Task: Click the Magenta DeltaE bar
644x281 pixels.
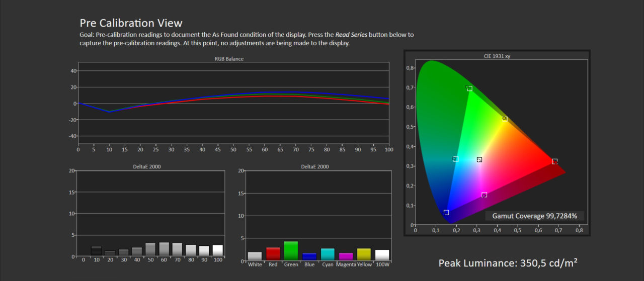Action: point(346,256)
